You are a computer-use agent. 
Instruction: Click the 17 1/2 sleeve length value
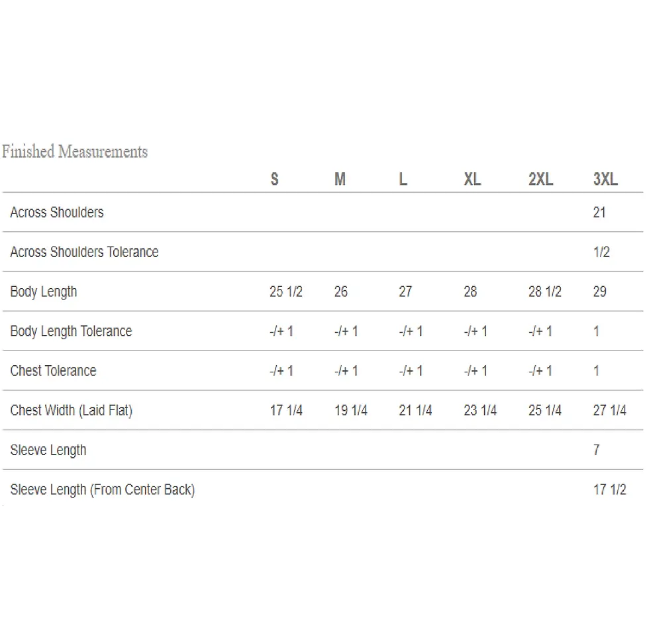[x=610, y=490]
